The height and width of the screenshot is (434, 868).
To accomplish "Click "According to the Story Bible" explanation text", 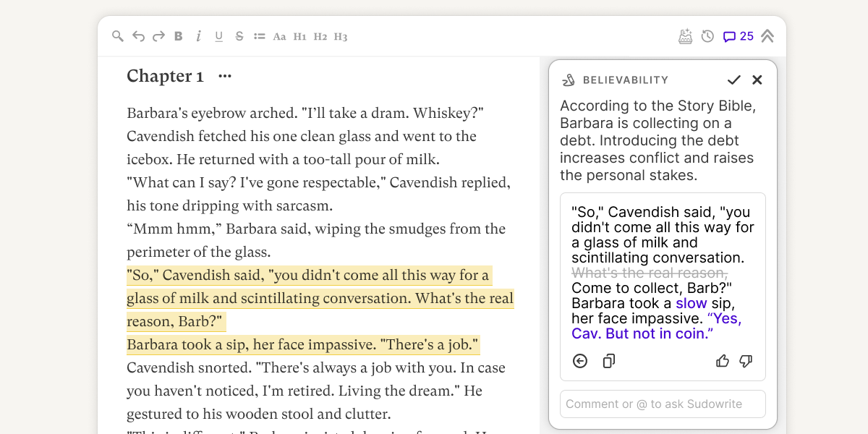I will [658, 140].
